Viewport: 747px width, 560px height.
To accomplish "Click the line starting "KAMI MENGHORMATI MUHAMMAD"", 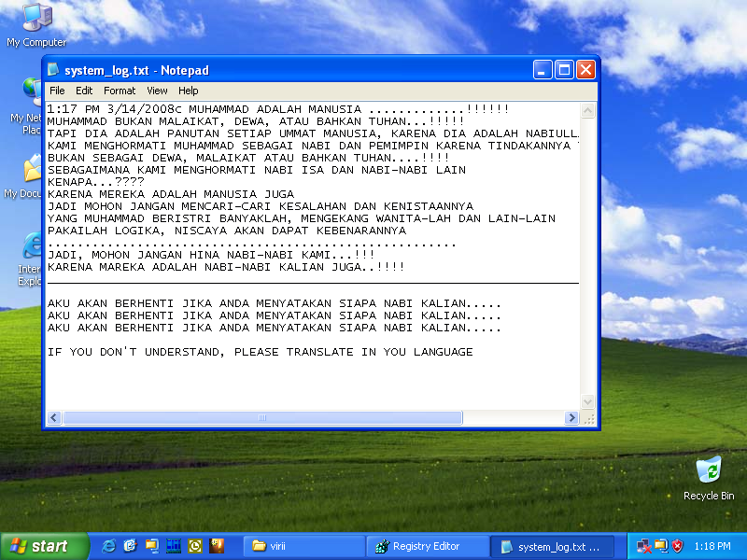I will [313, 146].
